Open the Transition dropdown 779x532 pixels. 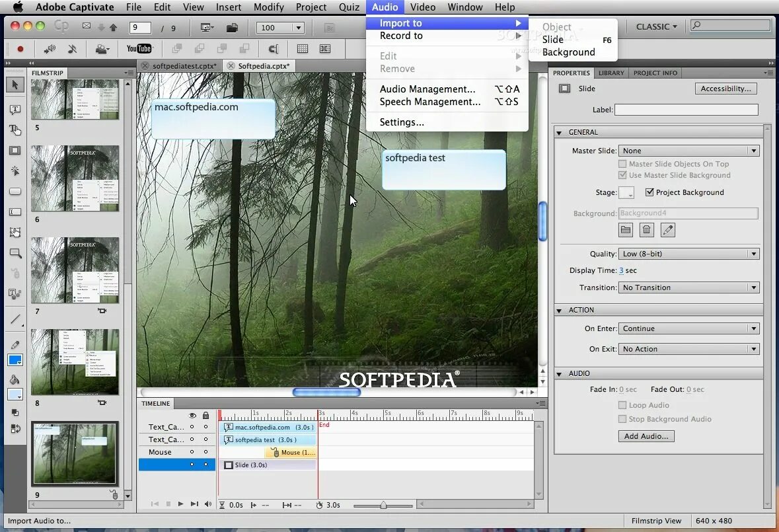[688, 287]
